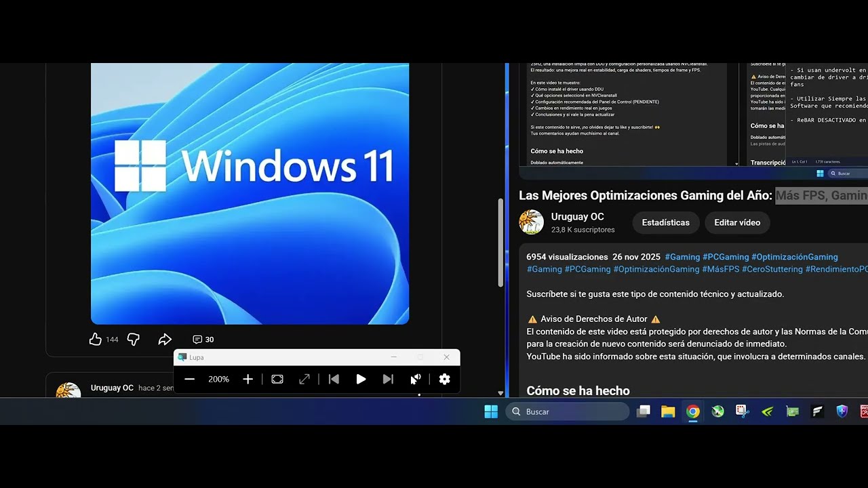Click Transcripción heading in the video frame
This screenshot has width=868, height=488.
pos(768,162)
